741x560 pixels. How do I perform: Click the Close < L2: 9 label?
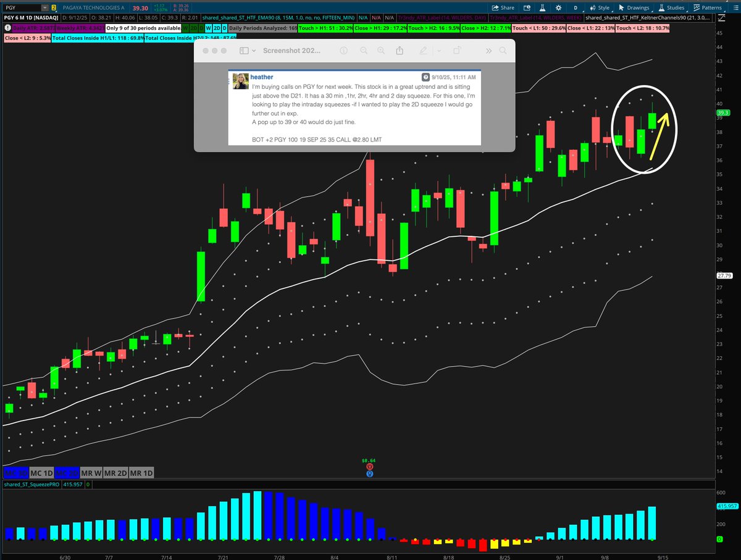coord(27,38)
